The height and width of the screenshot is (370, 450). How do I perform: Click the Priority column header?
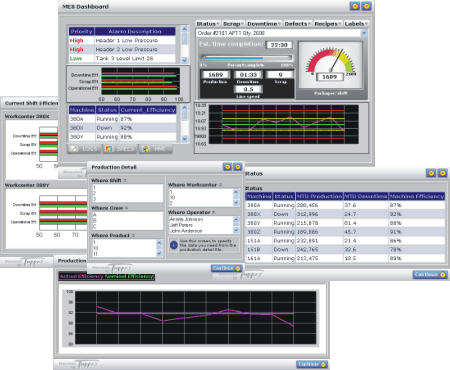point(81,31)
